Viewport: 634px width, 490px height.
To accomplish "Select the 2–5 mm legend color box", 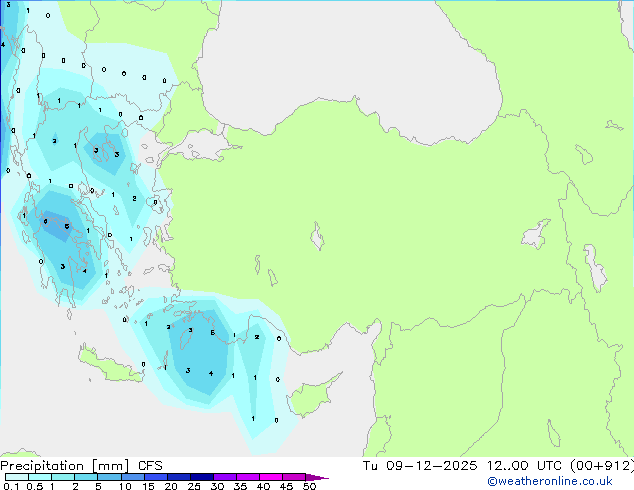I will pos(86,477).
